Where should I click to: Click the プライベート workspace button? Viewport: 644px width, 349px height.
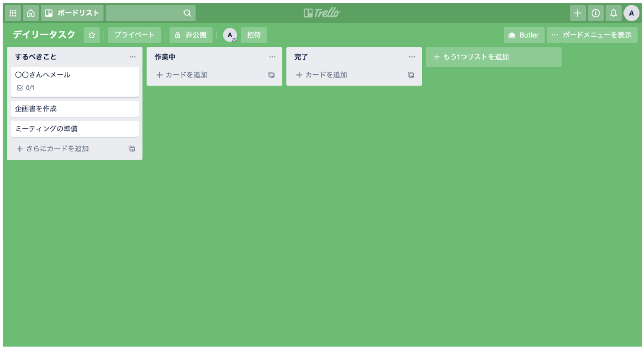click(x=134, y=35)
